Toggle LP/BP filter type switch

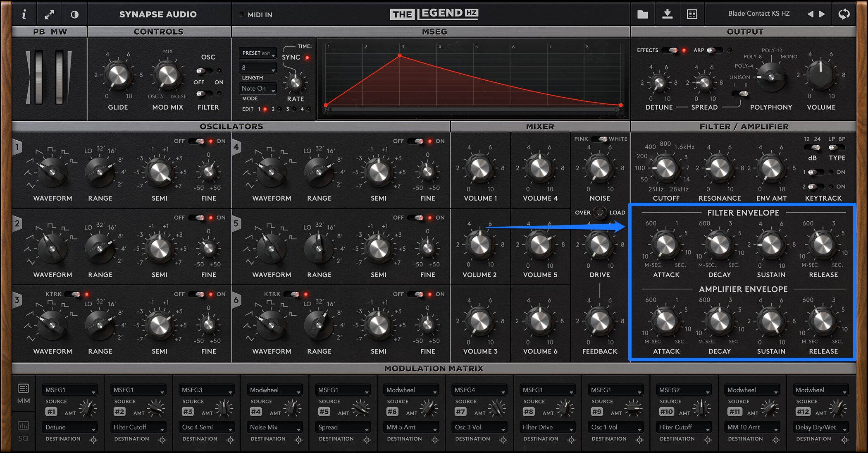[x=836, y=147]
